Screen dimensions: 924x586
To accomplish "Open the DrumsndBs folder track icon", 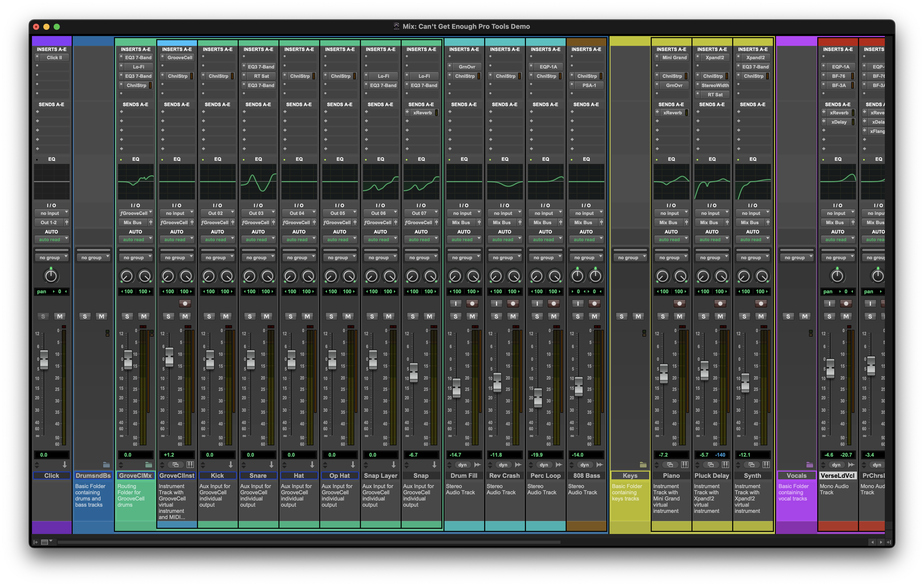I will 106,465.
